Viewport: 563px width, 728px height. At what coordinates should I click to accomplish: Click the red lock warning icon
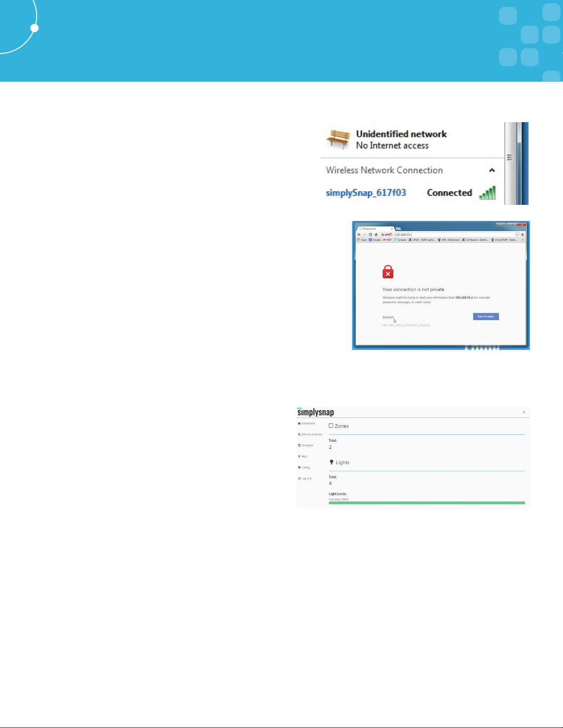tap(388, 272)
